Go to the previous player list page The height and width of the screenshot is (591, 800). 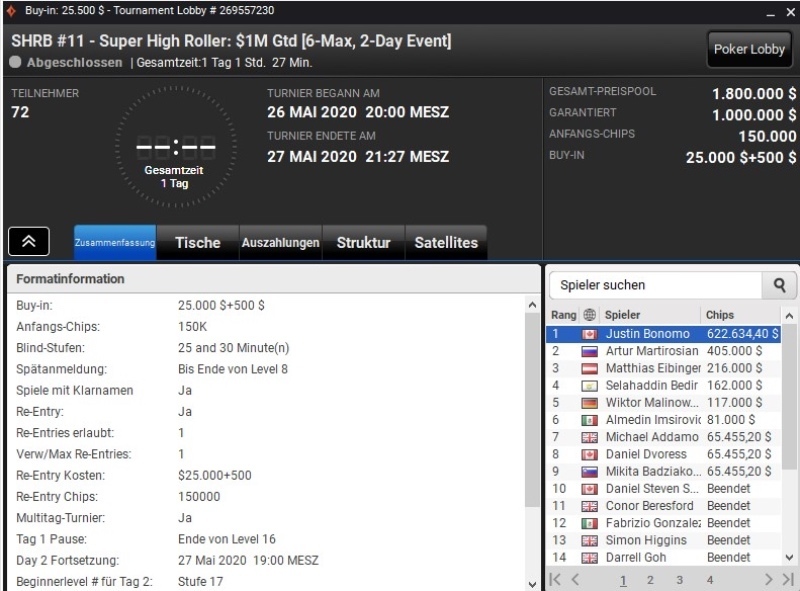pyautogui.click(x=575, y=579)
